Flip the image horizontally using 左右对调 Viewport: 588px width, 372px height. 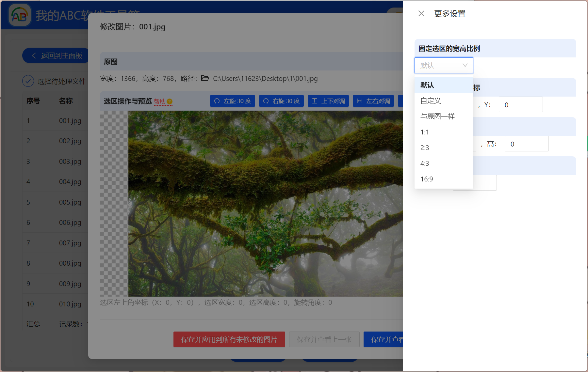(x=373, y=101)
